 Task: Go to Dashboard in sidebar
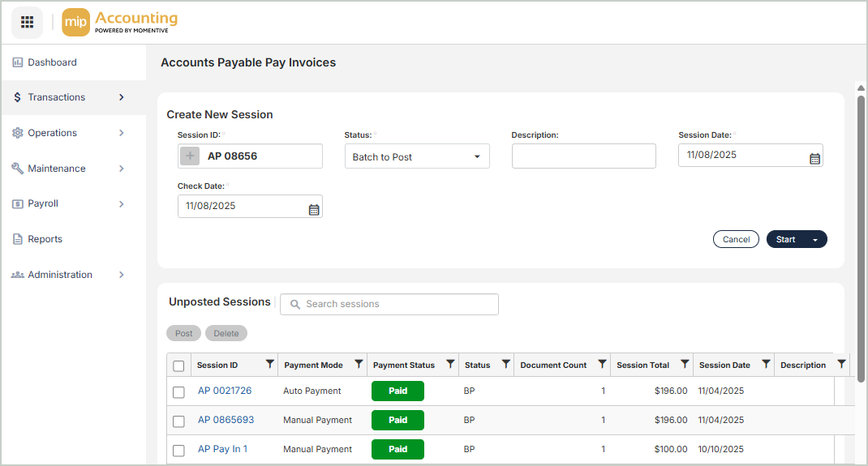52,62
